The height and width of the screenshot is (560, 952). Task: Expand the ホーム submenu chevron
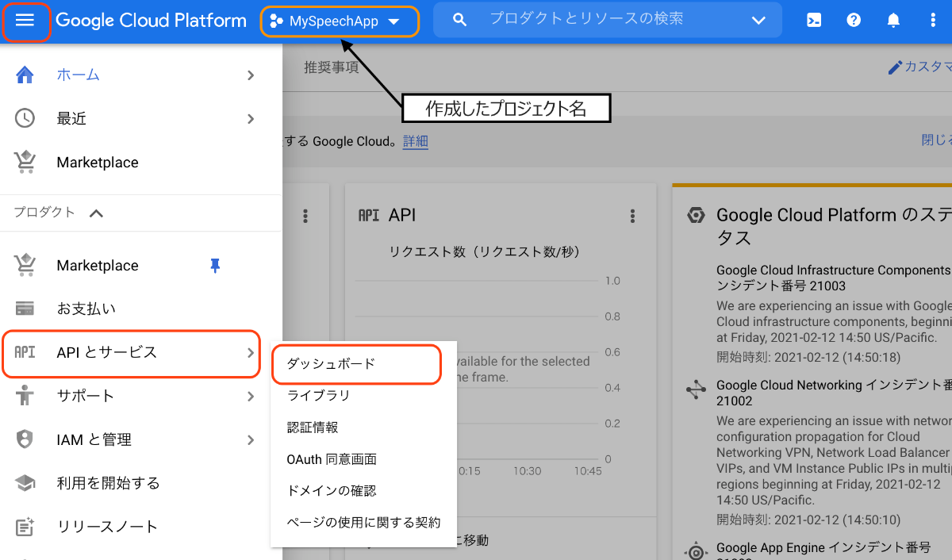[251, 75]
